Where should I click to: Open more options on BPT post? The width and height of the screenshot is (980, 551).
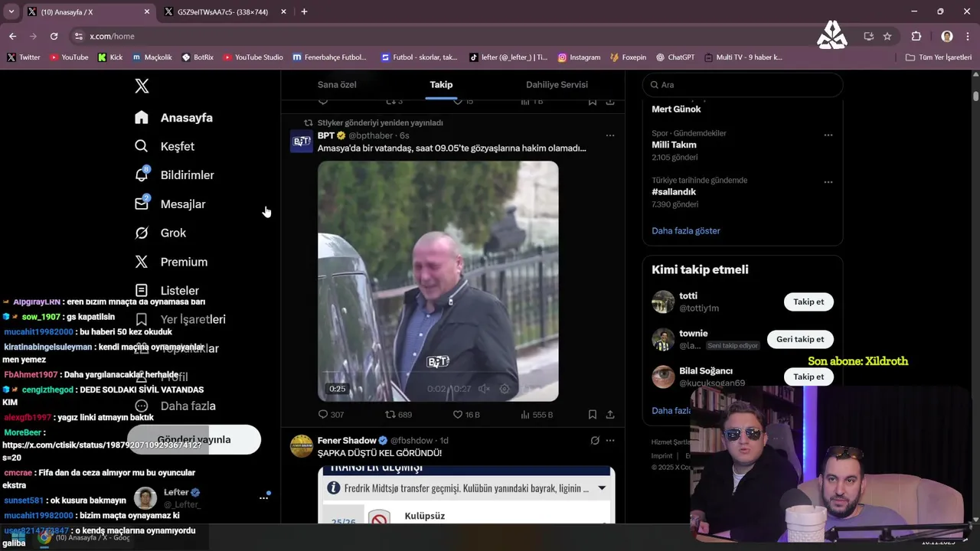point(610,135)
